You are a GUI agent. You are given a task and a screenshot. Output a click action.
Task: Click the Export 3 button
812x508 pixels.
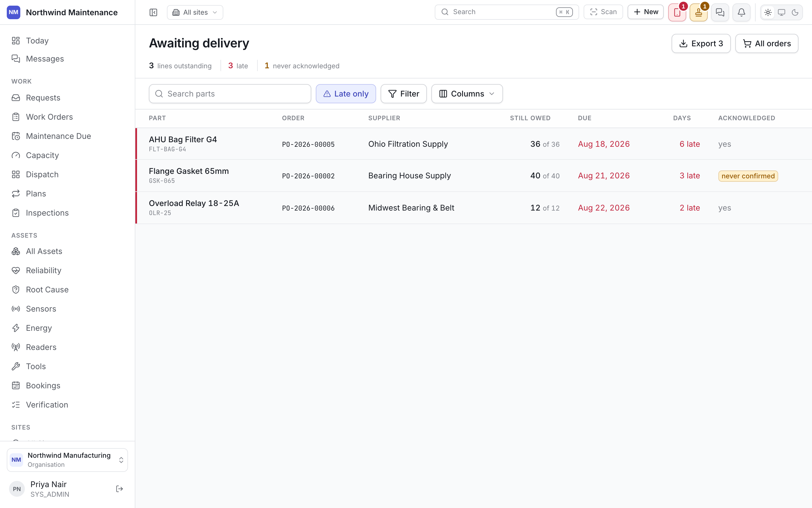coord(701,43)
